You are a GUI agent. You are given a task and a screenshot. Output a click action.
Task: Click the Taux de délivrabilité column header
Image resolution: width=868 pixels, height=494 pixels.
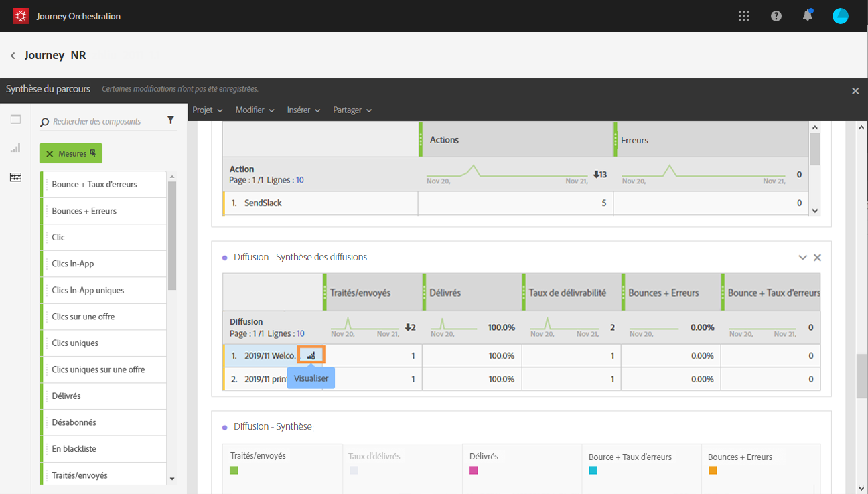571,293
